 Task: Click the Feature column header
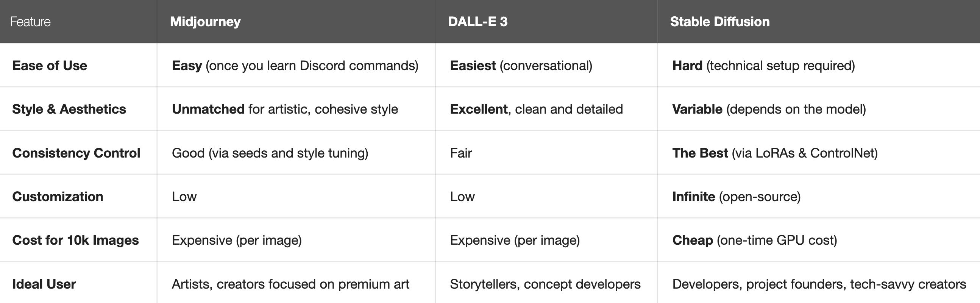(x=30, y=22)
